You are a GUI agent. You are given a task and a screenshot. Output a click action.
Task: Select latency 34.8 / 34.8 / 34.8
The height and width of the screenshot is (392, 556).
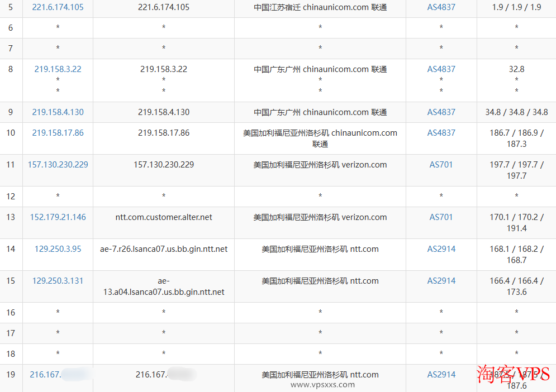tap(517, 112)
